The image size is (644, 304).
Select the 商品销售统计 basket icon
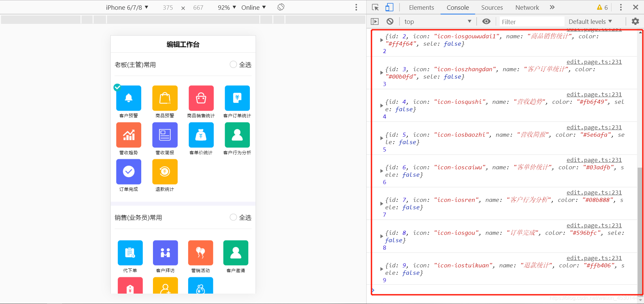[x=201, y=98]
